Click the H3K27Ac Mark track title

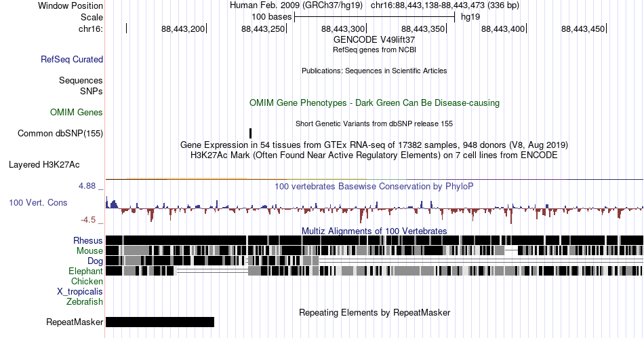coord(374,155)
